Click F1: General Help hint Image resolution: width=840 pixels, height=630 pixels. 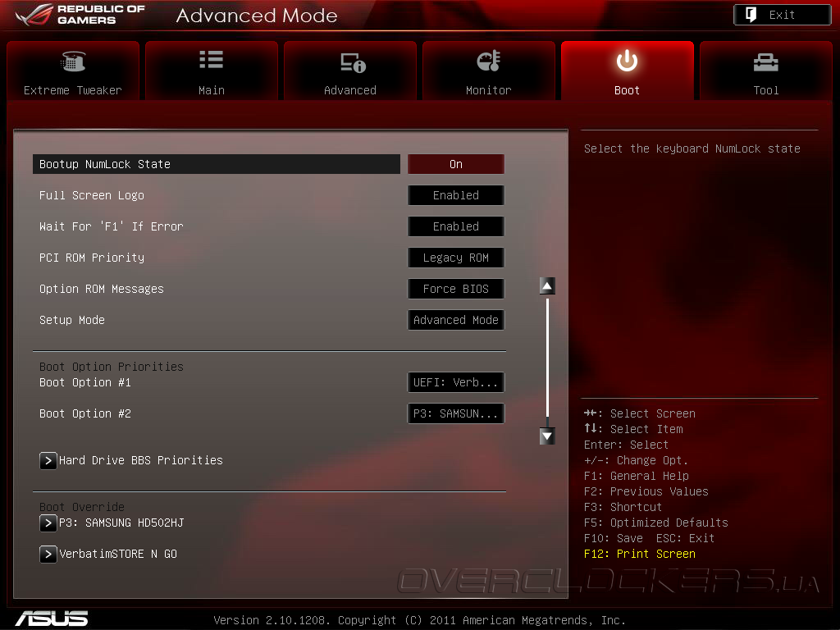click(x=637, y=476)
